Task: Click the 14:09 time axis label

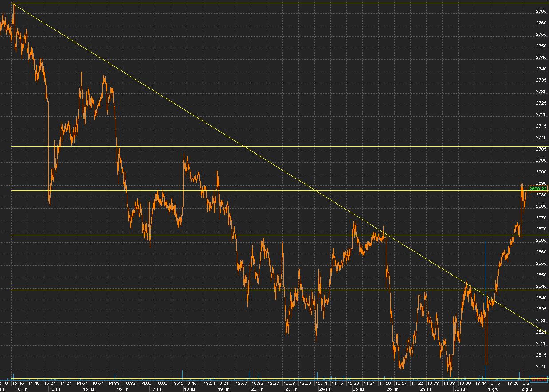Action: point(145,383)
